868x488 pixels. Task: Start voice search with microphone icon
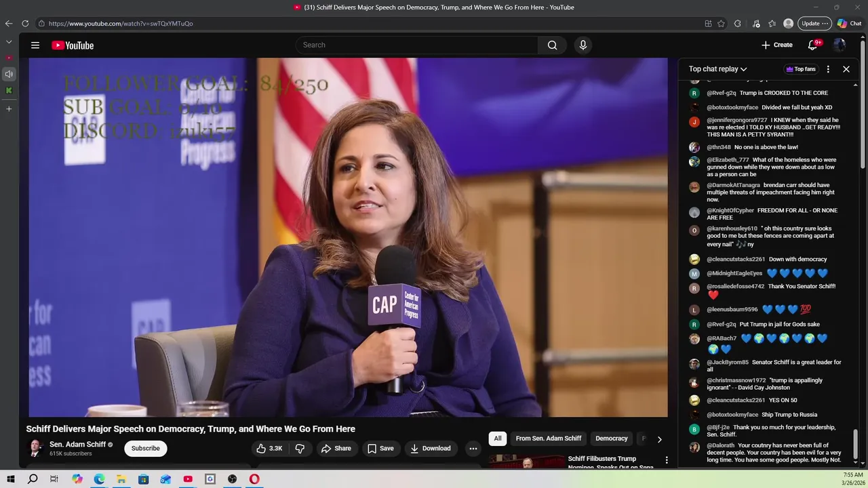click(583, 45)
